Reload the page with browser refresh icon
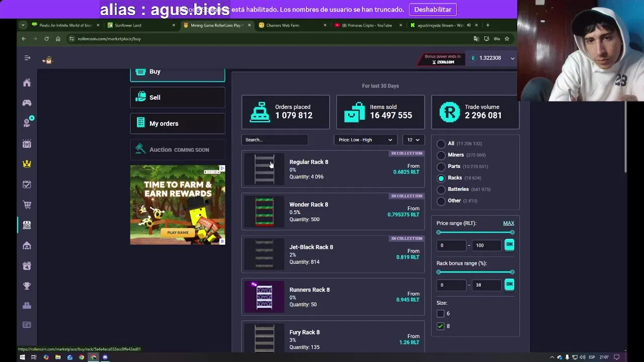Viewport: 644px width, 362px height. click(x=46, y=39)
